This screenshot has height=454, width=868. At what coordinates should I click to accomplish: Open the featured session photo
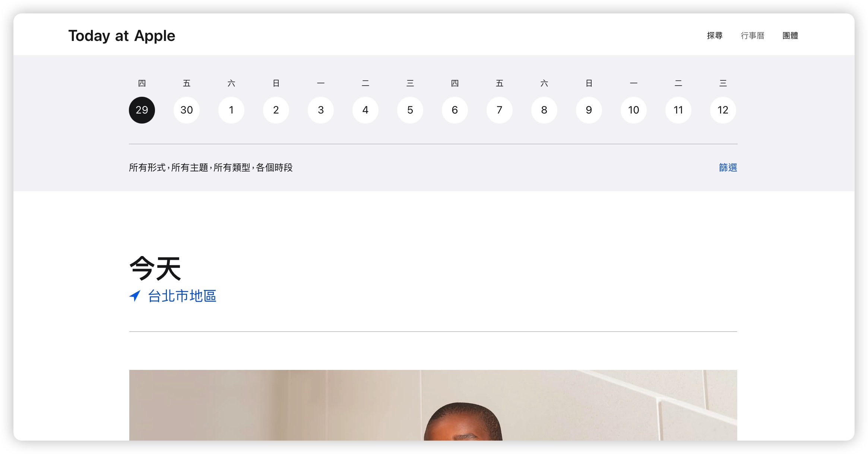click(x=433, y=405)
